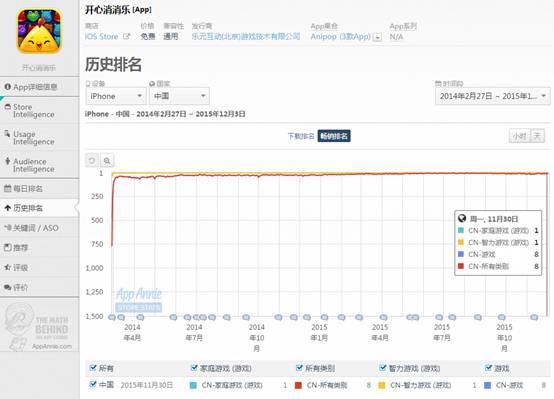Screen dimensions: 554x399
Task: Open the iOS Store link
Action: pyautogui.click(x=101, y=36)
